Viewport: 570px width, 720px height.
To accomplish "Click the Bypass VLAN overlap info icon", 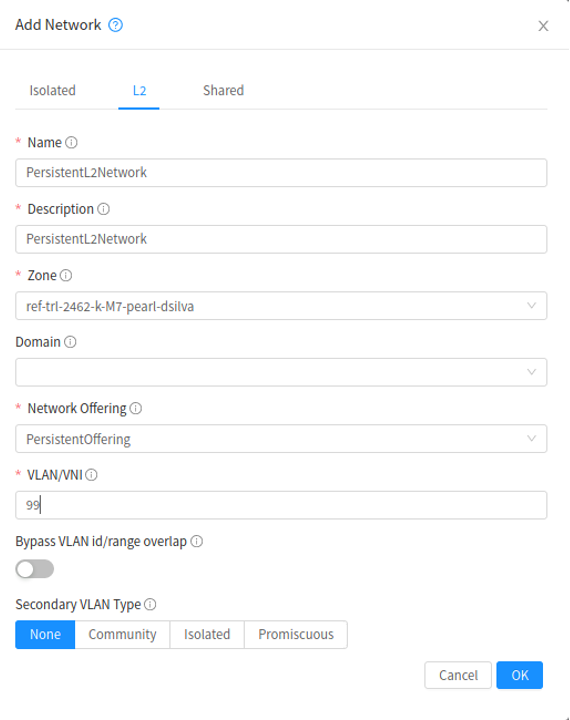I will [x=197, y=541].
